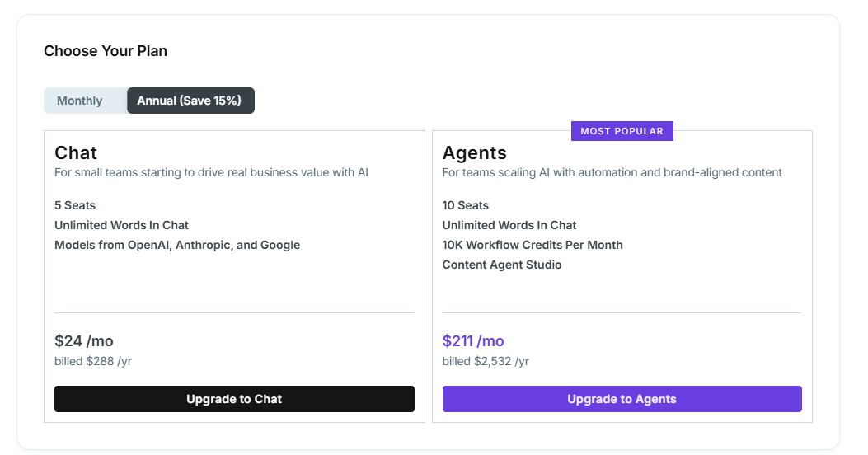
Task: Switch to Monthly billing
Action: point(80,101)
